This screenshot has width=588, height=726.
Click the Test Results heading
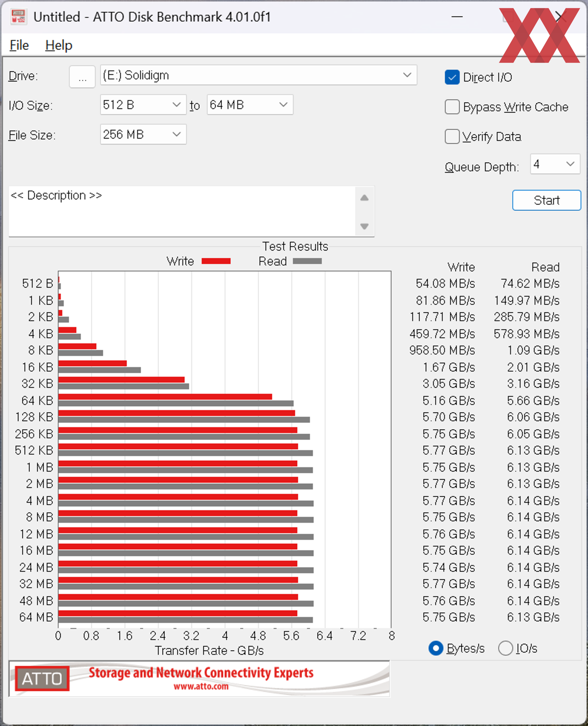coord(295,246)
